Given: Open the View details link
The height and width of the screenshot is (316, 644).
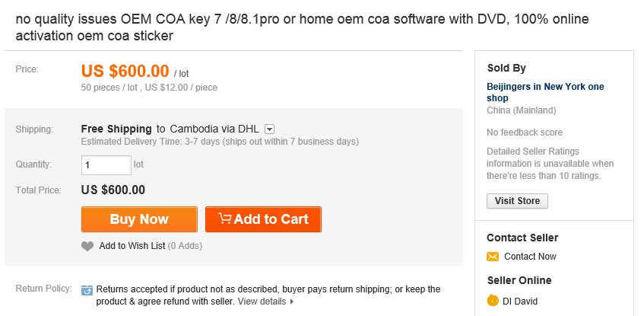Looking at the screenshot, I should [x=262, y=302].
